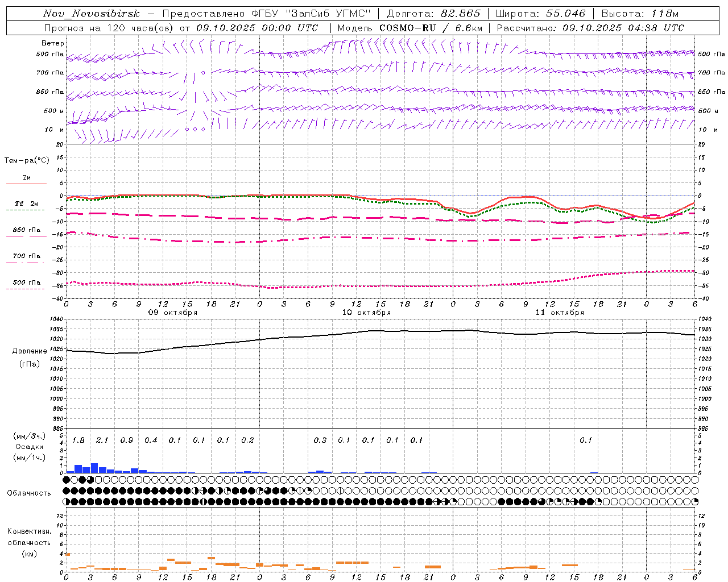Select the provider text ФГБУ "ЗапСиб УГМС"
728x582 pixels.
[311, 14]
